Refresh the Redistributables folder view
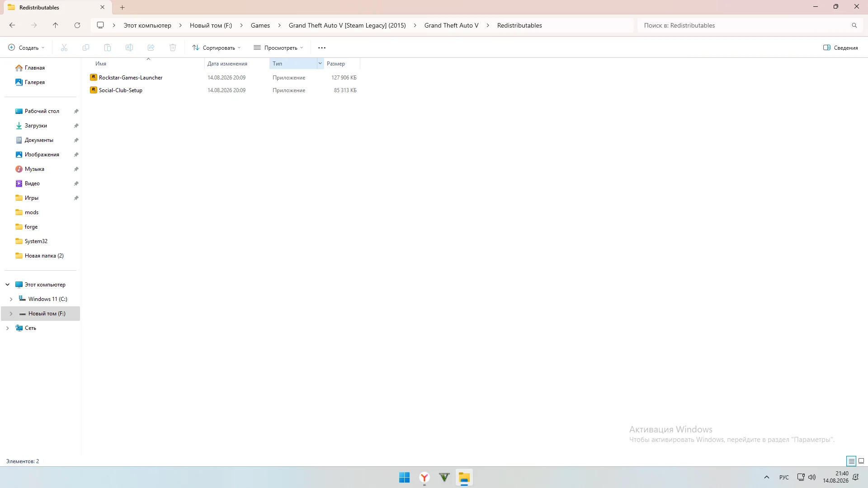868x488 pixels. coord(77,25)
